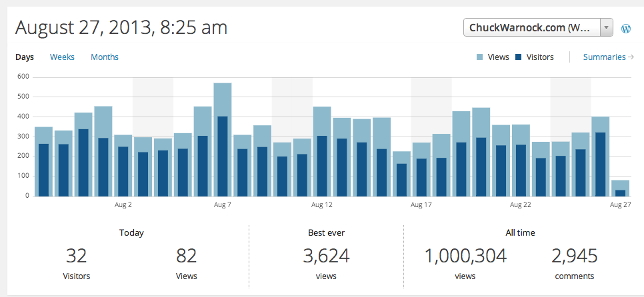Click the Aug 12 axis date label

[x=322, y=205]
